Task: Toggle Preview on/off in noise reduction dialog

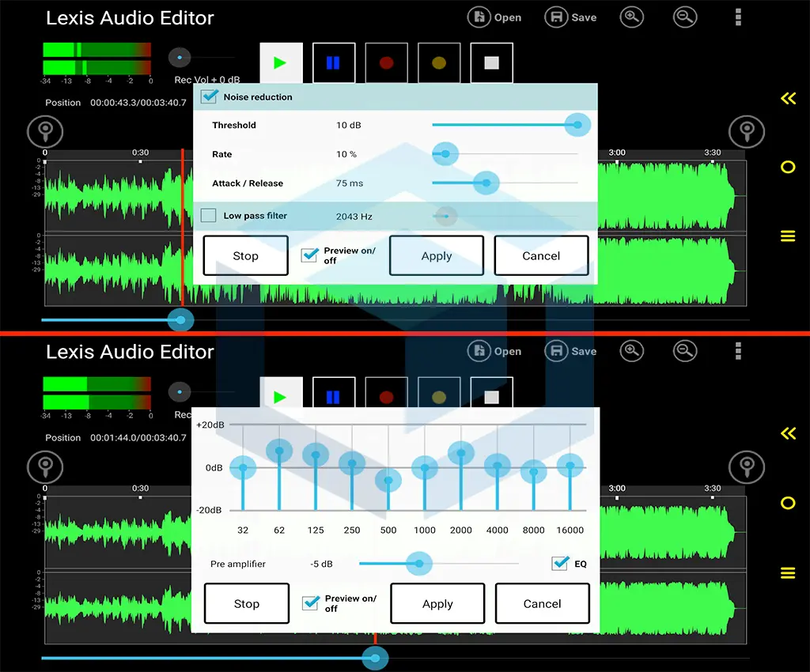Action: coord(309,255)
